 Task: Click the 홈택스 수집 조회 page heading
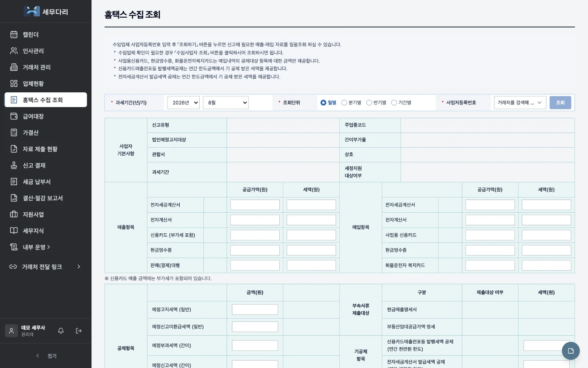point(132,15)
